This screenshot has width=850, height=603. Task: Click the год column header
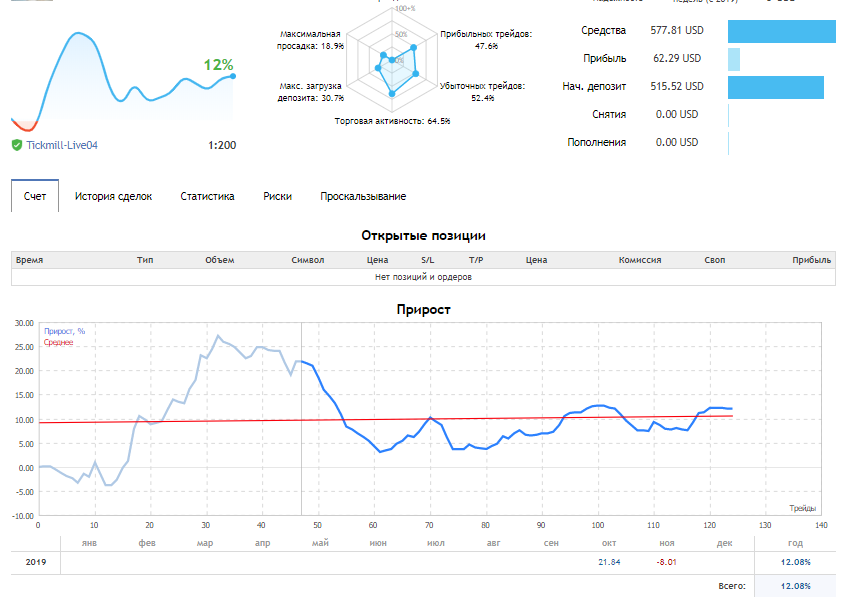tap(795, 543)
